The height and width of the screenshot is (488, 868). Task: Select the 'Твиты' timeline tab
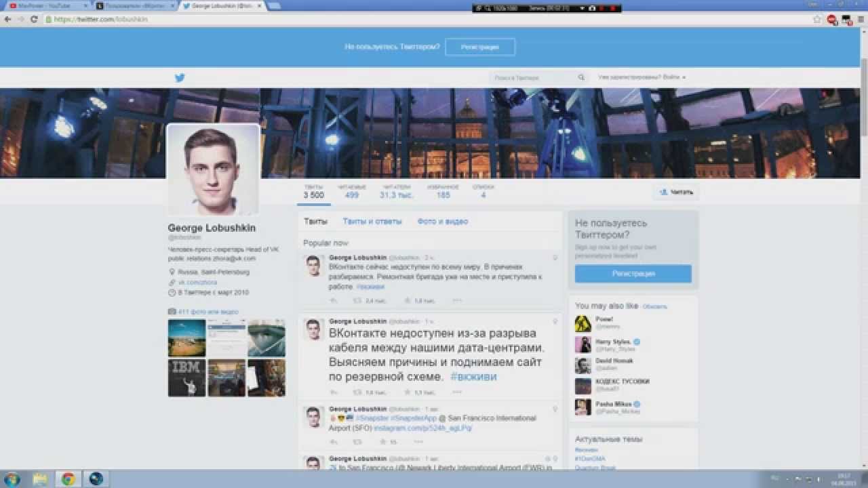pyautogui.click(x=315, y=222)
